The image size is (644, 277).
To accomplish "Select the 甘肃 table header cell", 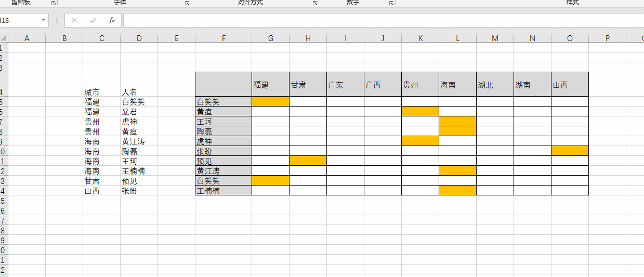I will 308,84.
